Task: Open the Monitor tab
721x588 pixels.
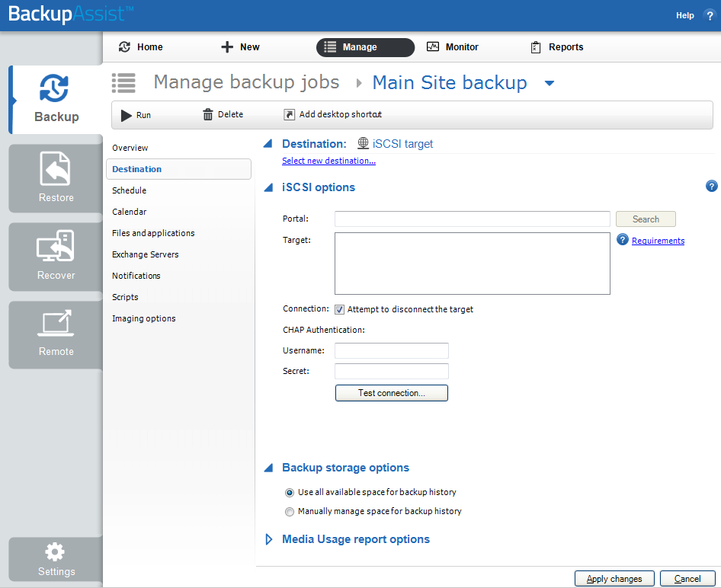Action: click(x=453, y=47)
